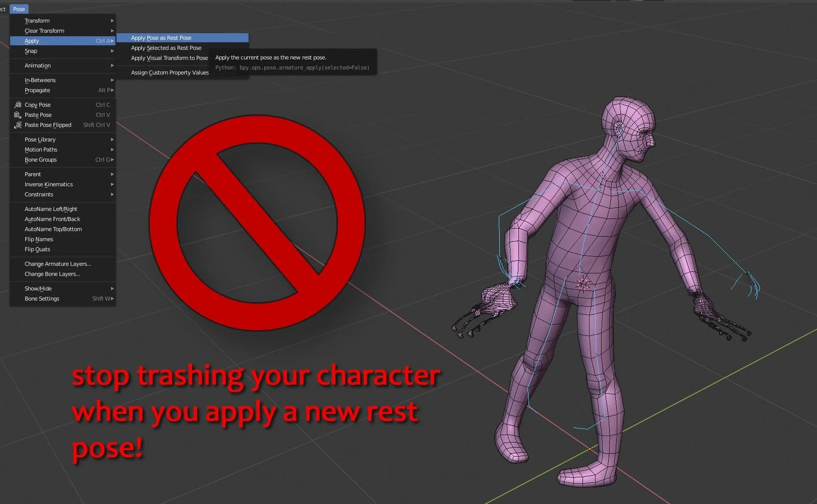Click the Copy Pose clipboard icon
The height and width of the screenshot is (504, 817).
pyautogui.click(x=17, y=105)
